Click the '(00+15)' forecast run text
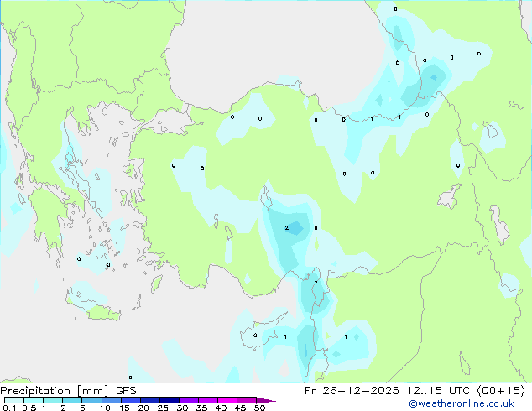 [501, 391]
